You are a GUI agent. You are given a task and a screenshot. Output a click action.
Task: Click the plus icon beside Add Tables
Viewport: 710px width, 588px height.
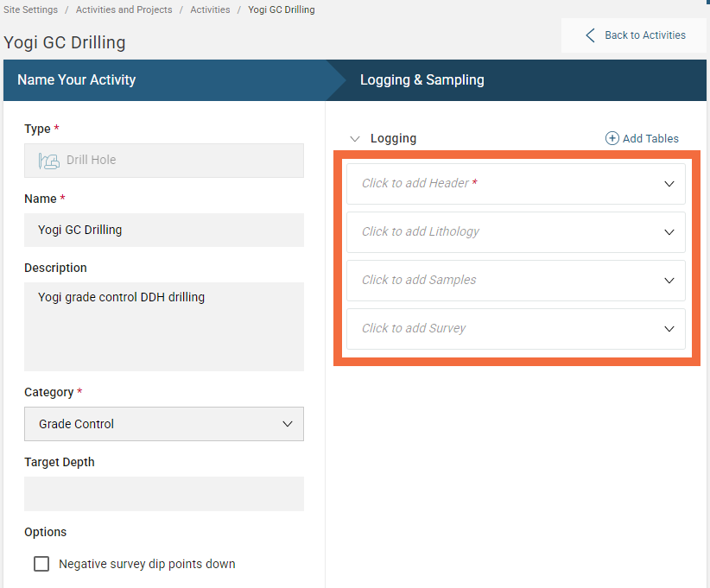(612, 138)
